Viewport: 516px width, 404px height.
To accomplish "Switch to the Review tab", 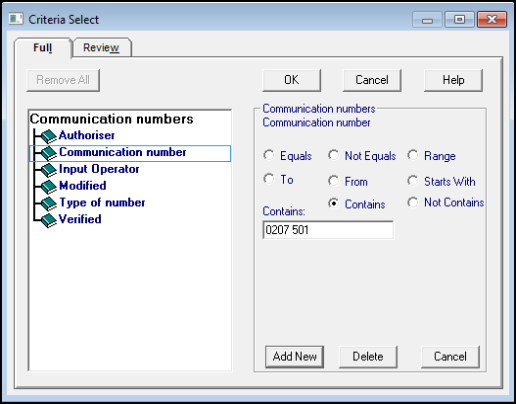I will (x=101, y=48).
